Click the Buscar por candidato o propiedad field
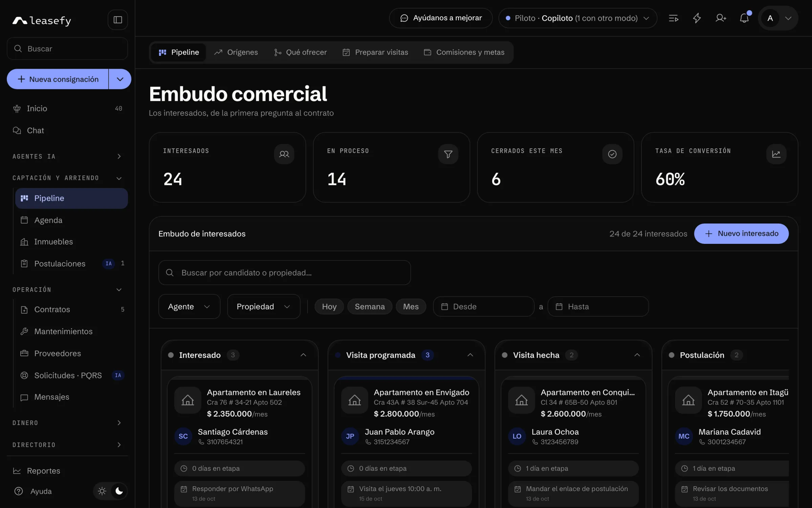Viewport: 812px width, 508px height. tap(285, 273)
